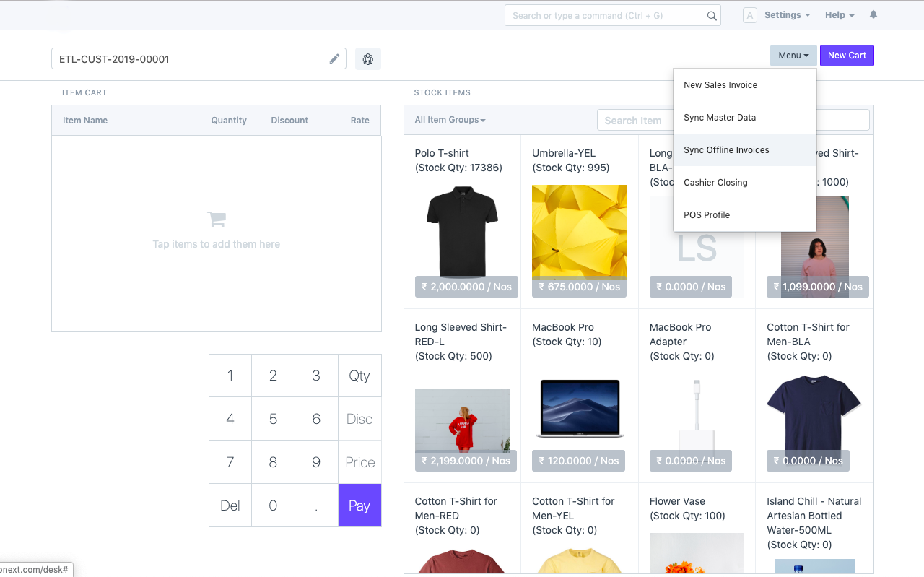Select New Sales Invoice menu item
The image size is (924, 577).
pyautogui.click(x=720, y=85)
